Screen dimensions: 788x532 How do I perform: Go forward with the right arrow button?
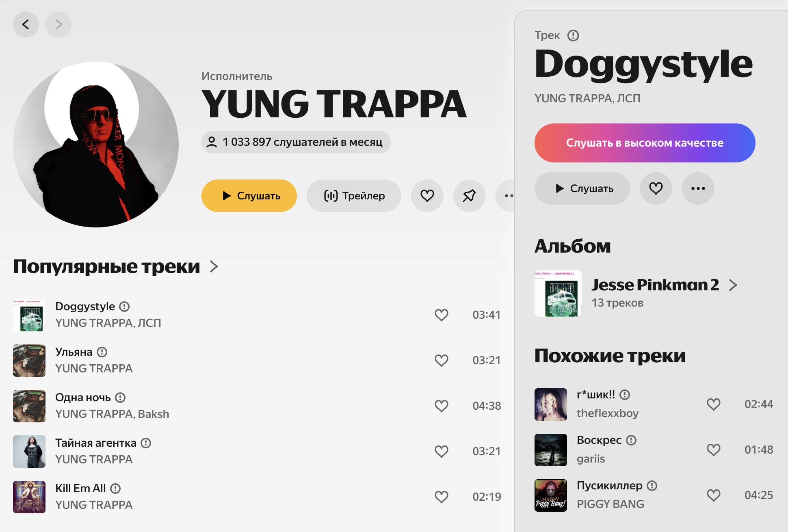click(x=58, y=24)
